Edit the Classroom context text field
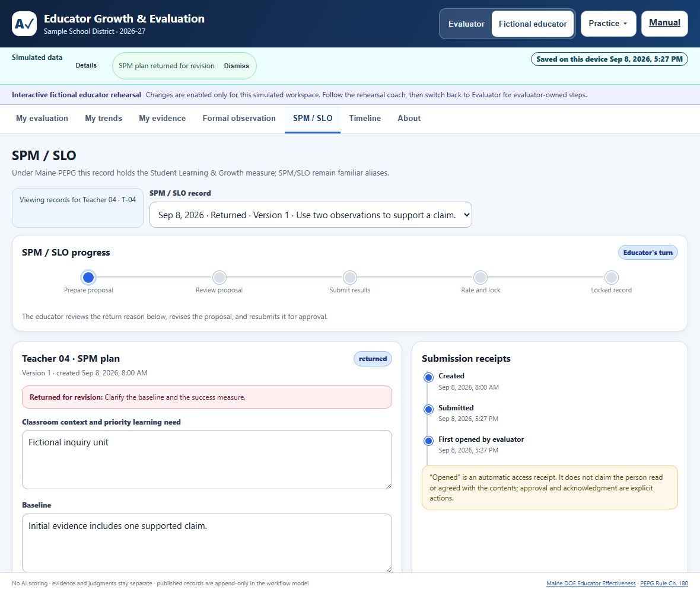Screen dimensions: 700x593 tap(206, 460)
